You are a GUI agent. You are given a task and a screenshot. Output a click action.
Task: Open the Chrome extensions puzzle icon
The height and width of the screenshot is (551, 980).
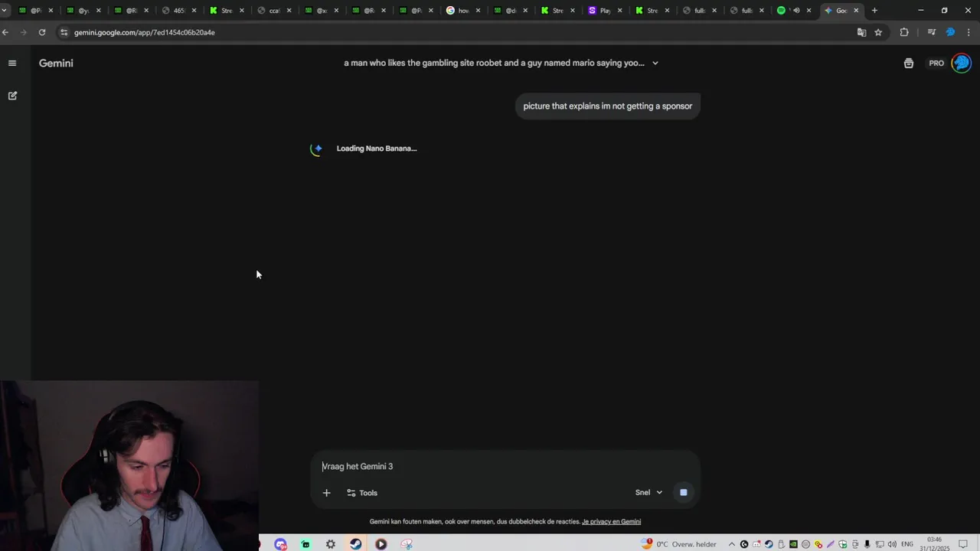click(x=904, y=32)
